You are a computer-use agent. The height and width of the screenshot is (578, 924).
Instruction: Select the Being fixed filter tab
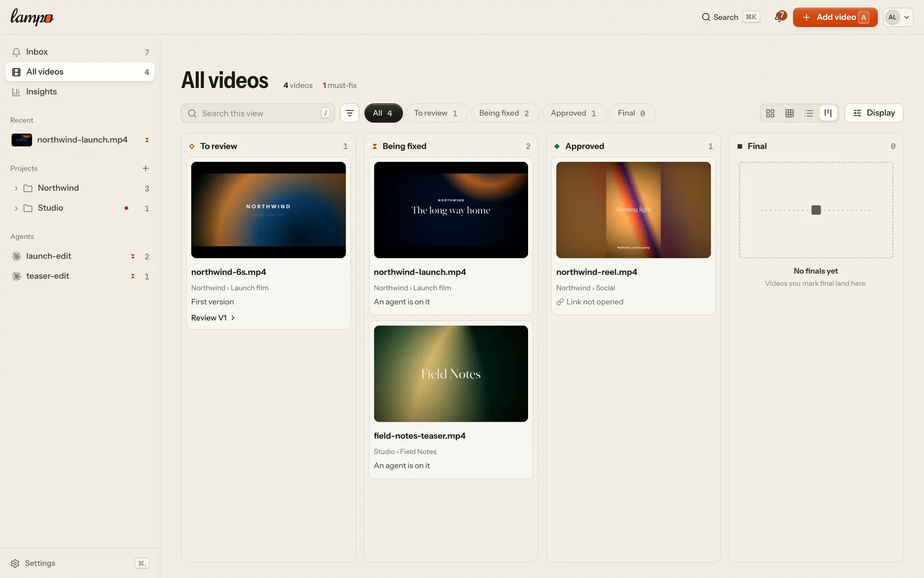point(505,113)
